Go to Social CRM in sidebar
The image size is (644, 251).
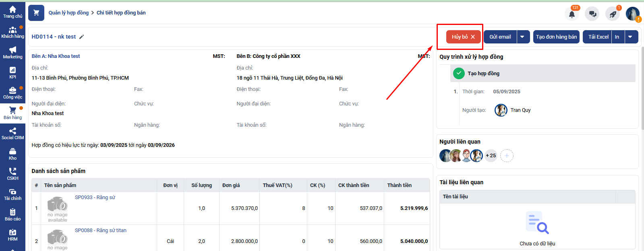(x=12, y=134)
